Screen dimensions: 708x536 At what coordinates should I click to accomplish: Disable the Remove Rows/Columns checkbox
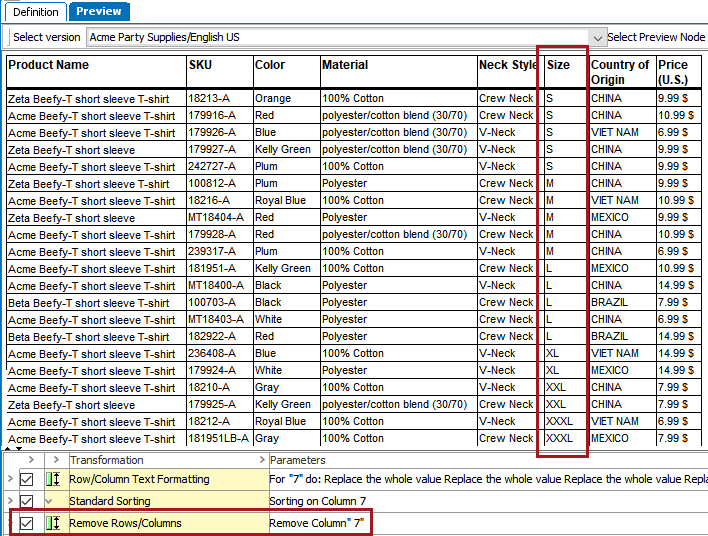coord(27,523)
